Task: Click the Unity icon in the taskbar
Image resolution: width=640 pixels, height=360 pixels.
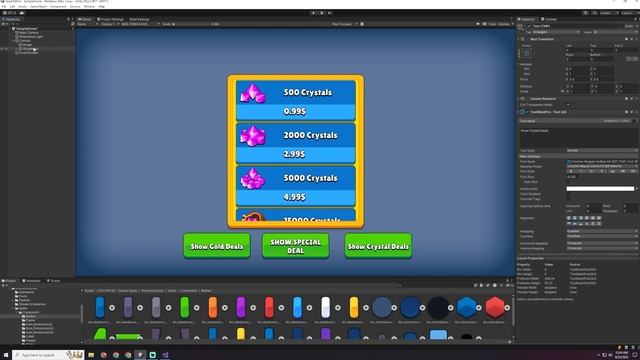Action: pos(140,355)
